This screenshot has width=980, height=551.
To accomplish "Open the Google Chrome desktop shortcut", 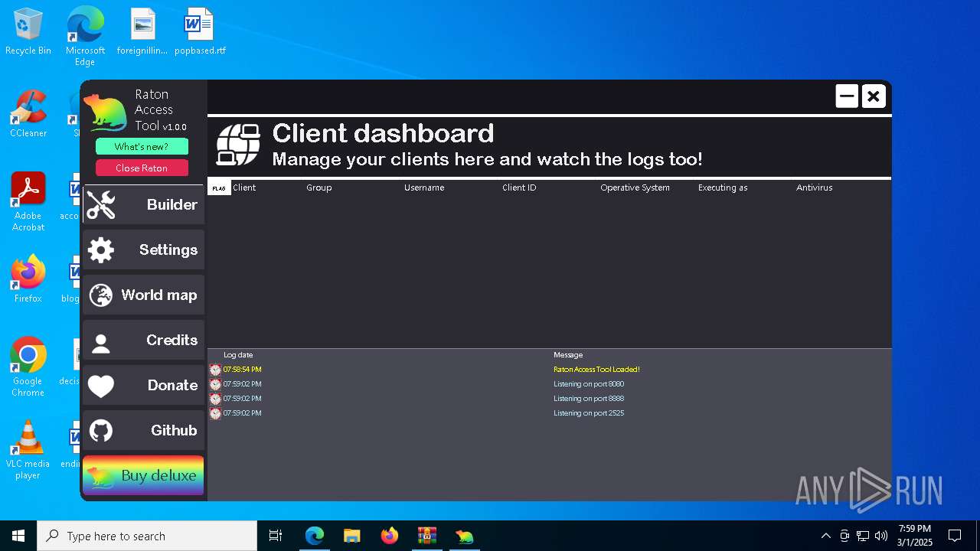I will (x=28, y=367).
